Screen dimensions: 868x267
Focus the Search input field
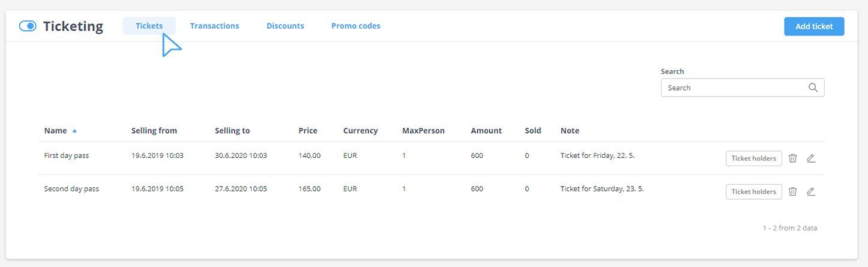point(735,88)
